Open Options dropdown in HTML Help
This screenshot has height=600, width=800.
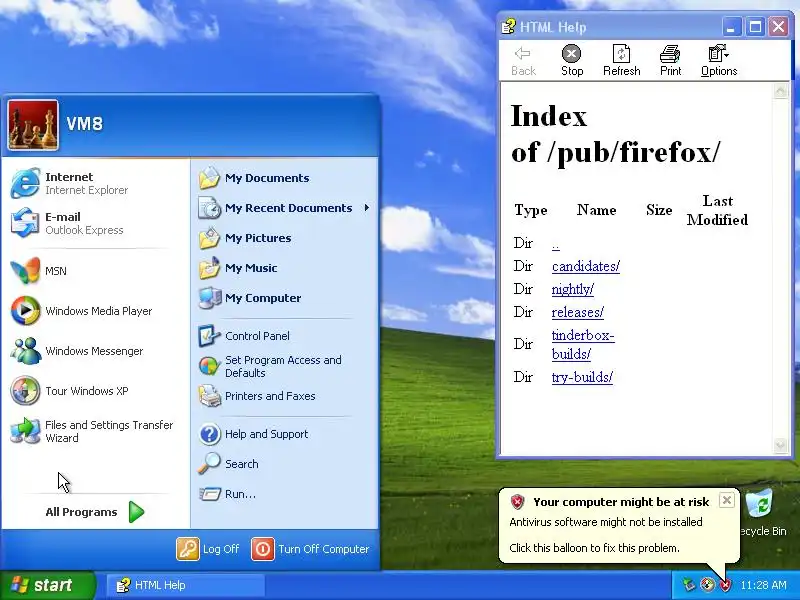pos(719,61)
